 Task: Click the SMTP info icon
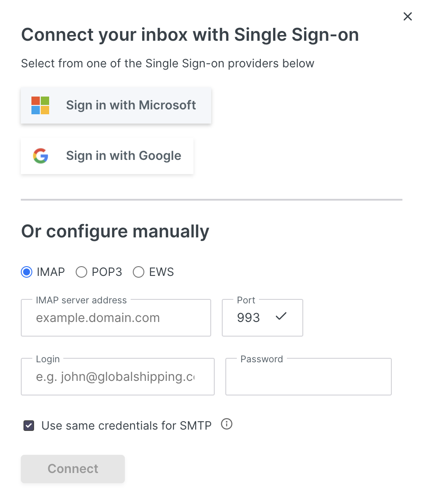tap(227, 424)
